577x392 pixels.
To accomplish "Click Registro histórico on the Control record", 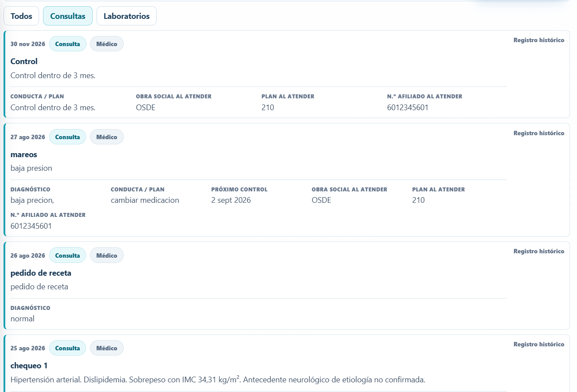I will coord(539,40).
